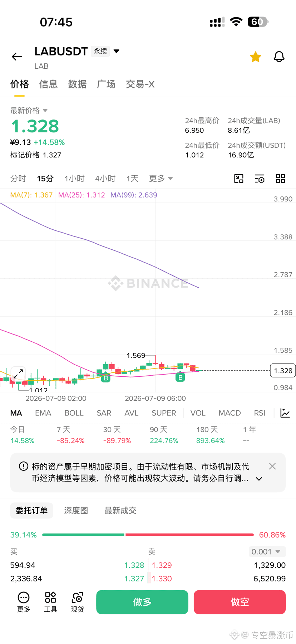Tap the back arrow icon
Screen dimensions: 296x644
tap(17, 57)
